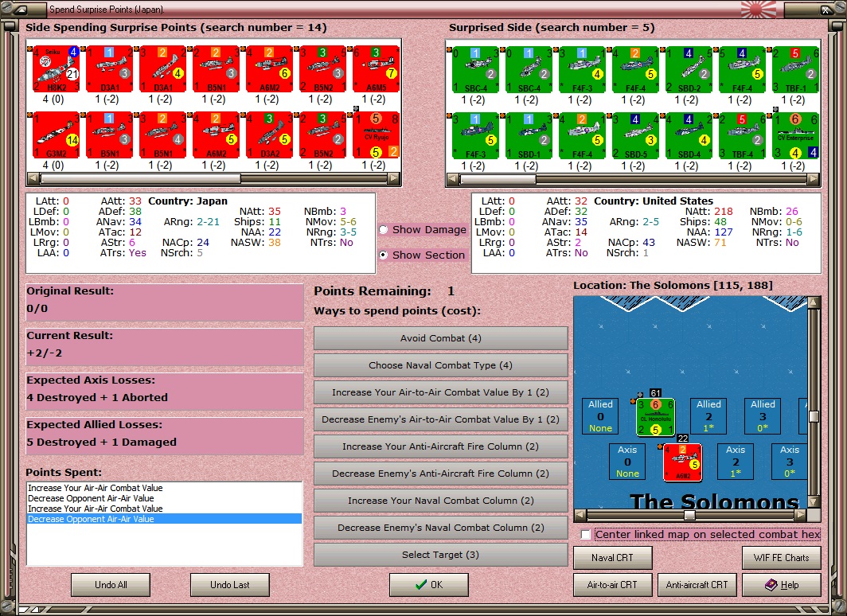Select the CV Enterprise carrier counter

click(x=796, y=135)
